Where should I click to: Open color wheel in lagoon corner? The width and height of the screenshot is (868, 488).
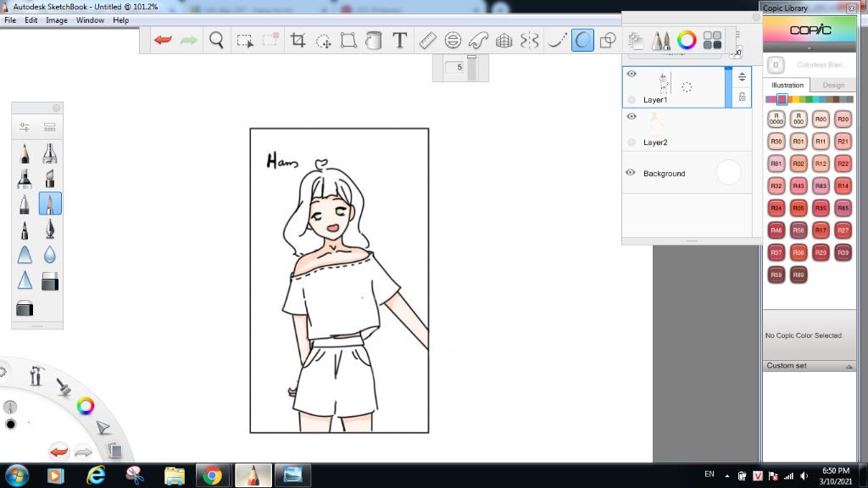tap(86, 406)
